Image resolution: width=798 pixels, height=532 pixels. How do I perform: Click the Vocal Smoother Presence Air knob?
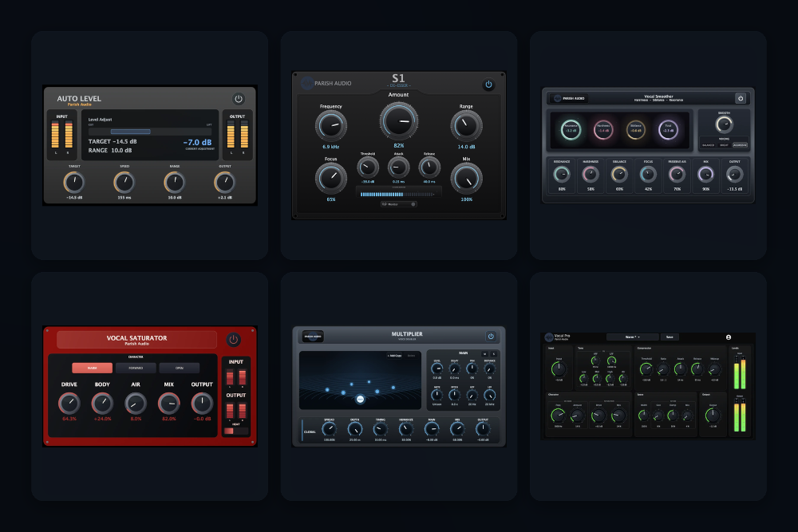(x=677, y=175)
